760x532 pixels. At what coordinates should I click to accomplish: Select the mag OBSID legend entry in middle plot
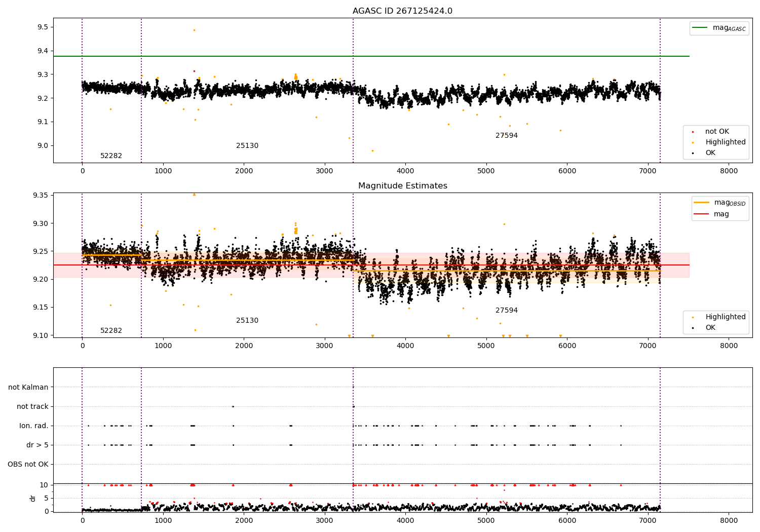[x=720, y=203]
